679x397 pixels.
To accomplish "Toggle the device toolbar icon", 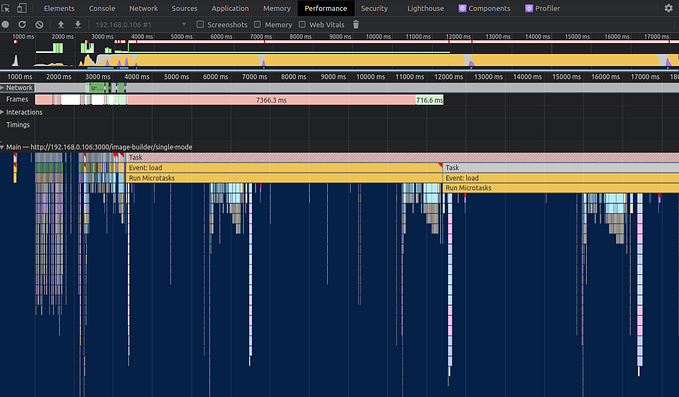I will [x=21, y=8].
